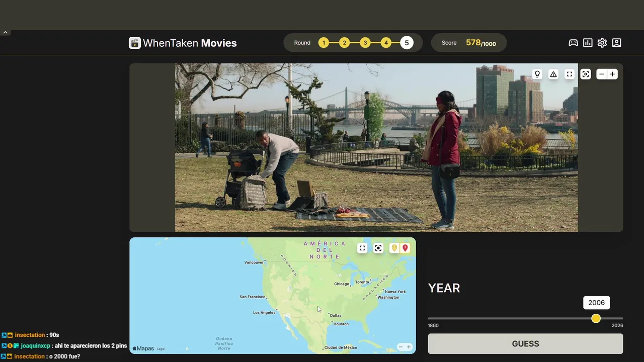Show a hint with the lightbulb icon
The width and height of the screenshot is (644, 362).
(x=537, y=74)
